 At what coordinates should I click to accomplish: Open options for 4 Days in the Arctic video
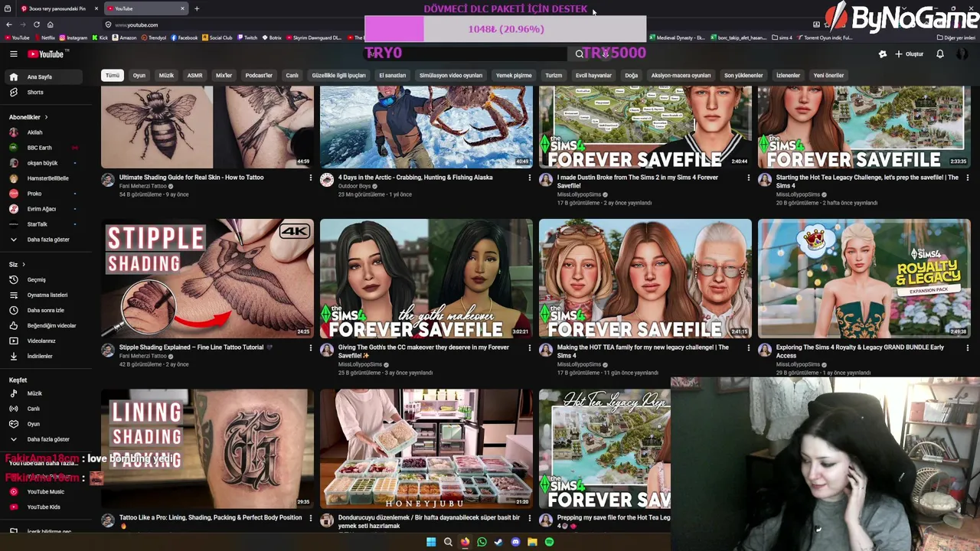pyautogui.click(x=529, y=178)
